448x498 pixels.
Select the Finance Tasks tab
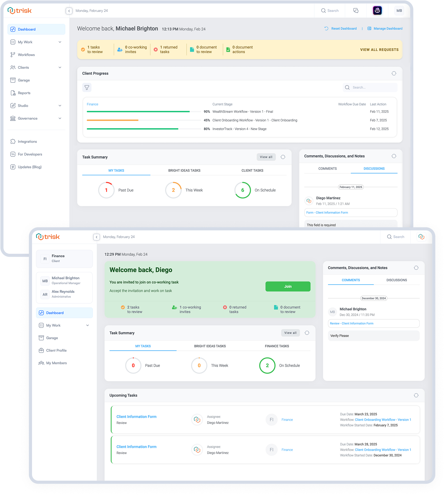(x=277, y=346)
